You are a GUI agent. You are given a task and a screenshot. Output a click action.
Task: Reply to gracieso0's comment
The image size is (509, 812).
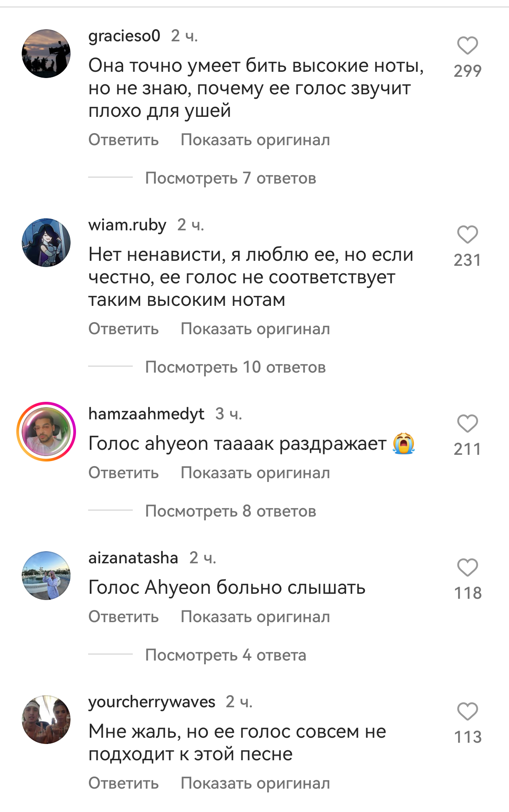pos(124,140)
